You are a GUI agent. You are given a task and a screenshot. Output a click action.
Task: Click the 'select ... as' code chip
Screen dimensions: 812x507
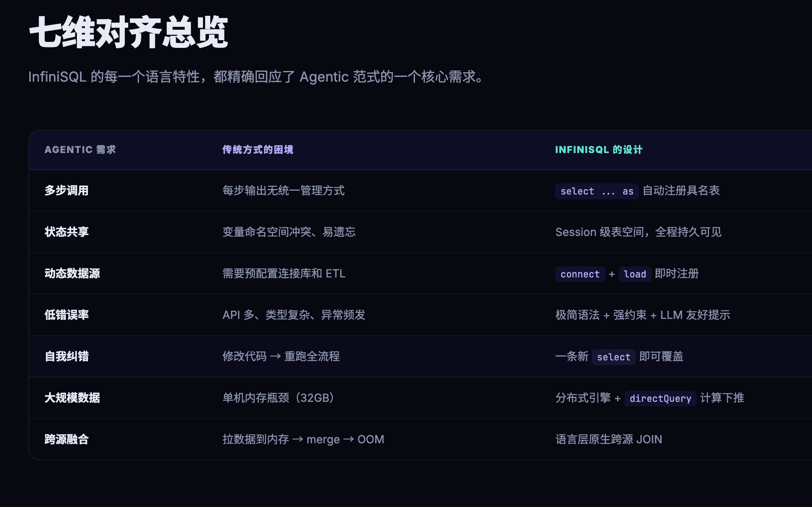click(597, 191)
